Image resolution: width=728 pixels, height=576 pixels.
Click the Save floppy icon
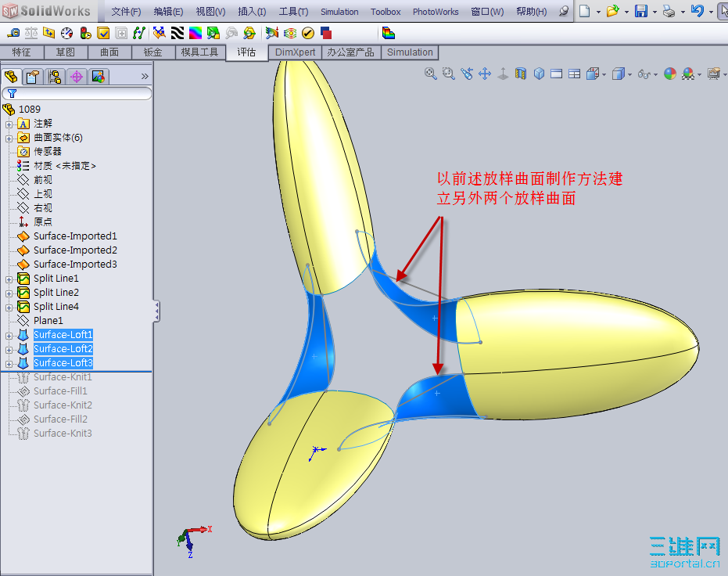click(x=641, y=11)
